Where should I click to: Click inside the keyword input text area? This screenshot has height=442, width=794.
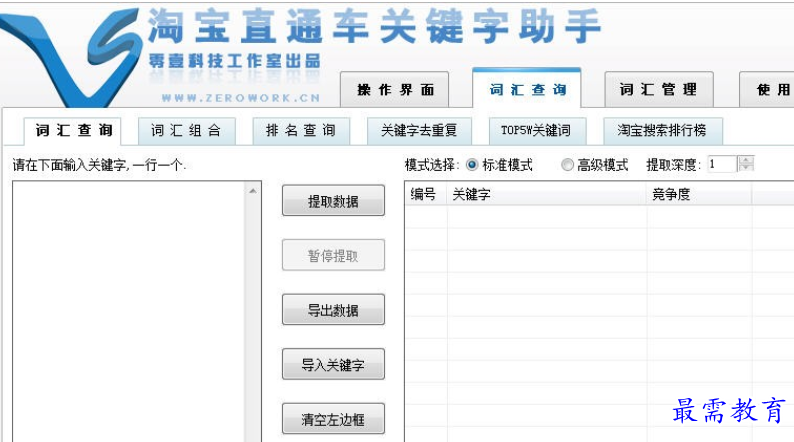coord(129,311)
